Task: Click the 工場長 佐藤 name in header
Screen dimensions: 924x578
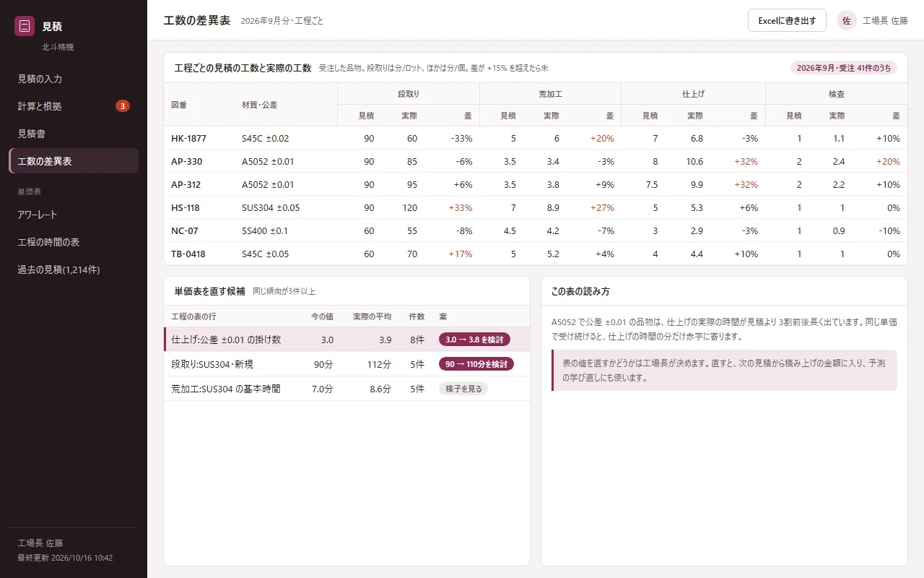Action: [x=886, y=21]
